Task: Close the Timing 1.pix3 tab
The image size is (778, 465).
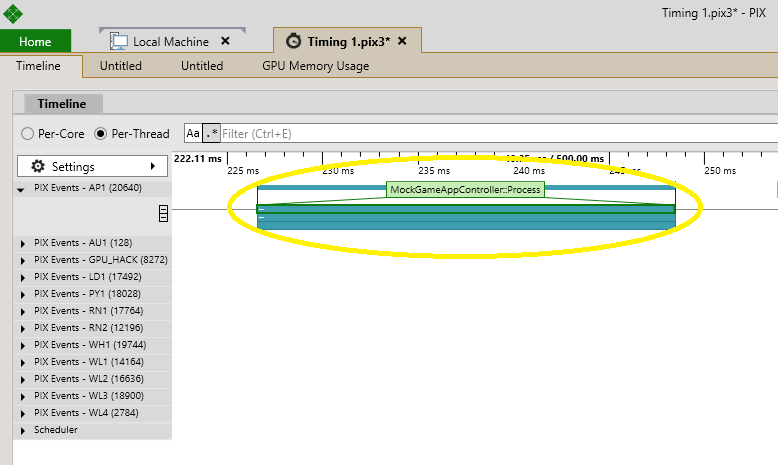Action: pyautogui.click(x=402, y=41)
